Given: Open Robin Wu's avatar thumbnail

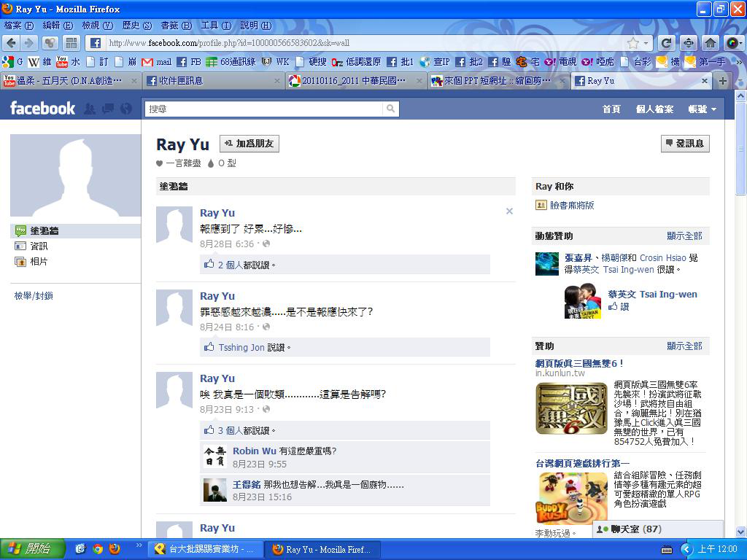Looking at the screenshot, I should (x=215, y=456).
